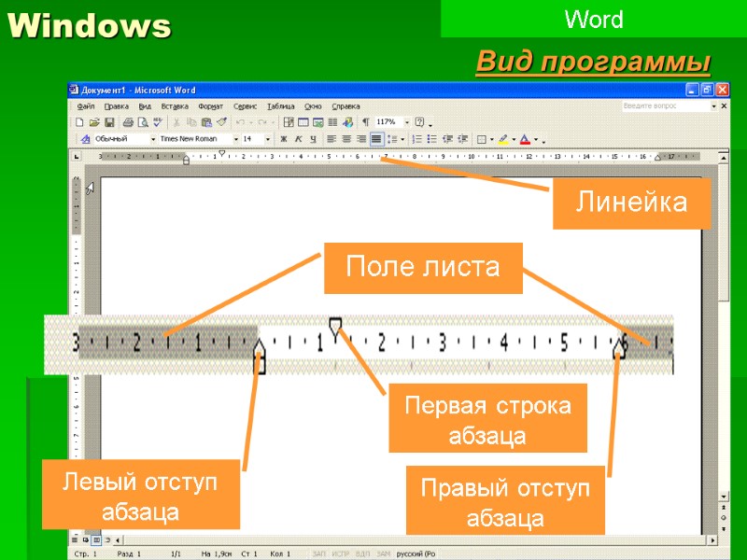
Task: Expand the Введите вопрос box dropdown arrow
Action: coord(713,106)
